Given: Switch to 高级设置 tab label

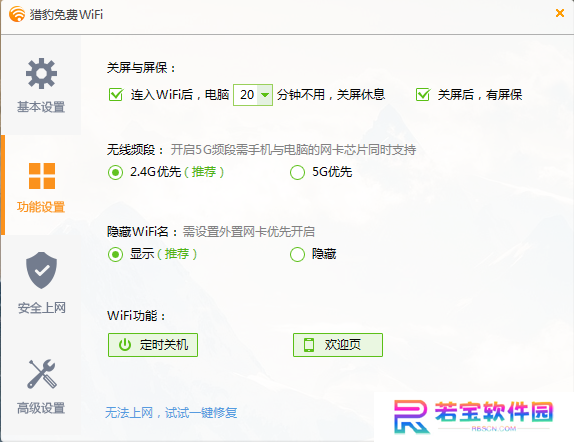Looking at the screenshot, I should (x=41, y=408).
